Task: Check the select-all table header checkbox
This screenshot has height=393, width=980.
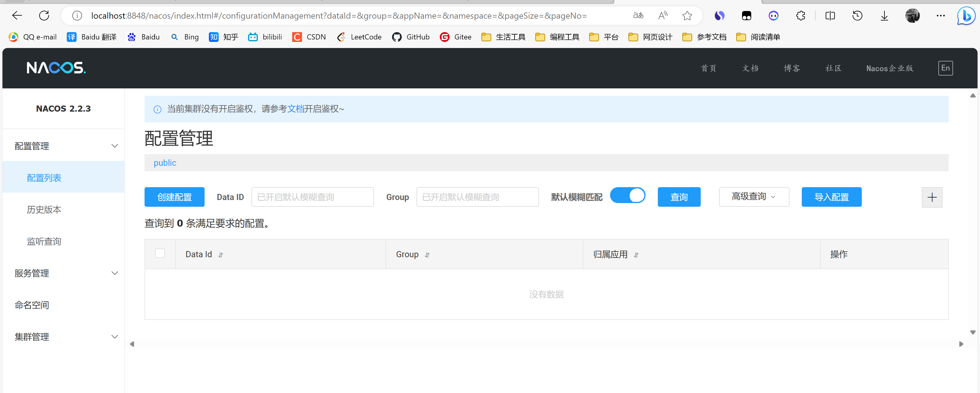Action: [x=160, y=254]
